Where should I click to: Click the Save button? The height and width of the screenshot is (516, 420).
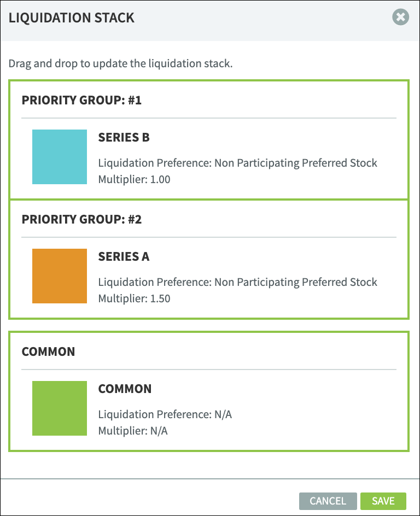point(383,501)
